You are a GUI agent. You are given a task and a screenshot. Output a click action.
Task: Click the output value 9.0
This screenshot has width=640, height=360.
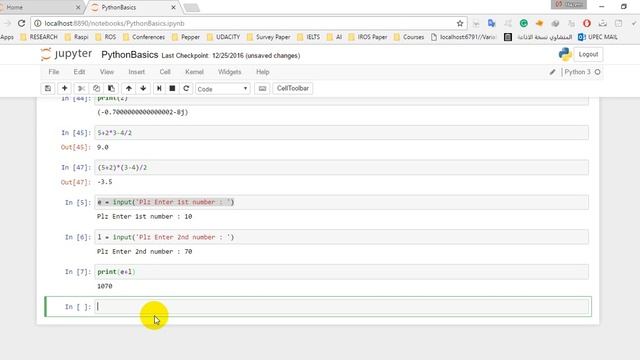102,147
